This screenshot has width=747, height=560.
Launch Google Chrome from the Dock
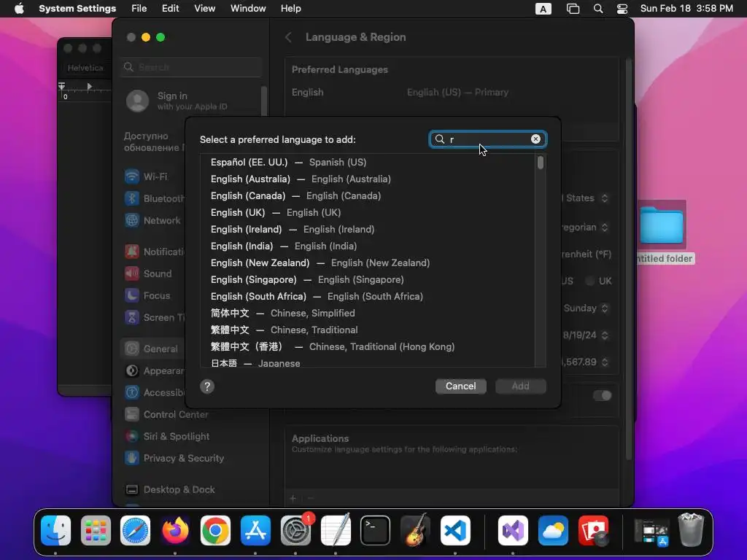[215, 530]
